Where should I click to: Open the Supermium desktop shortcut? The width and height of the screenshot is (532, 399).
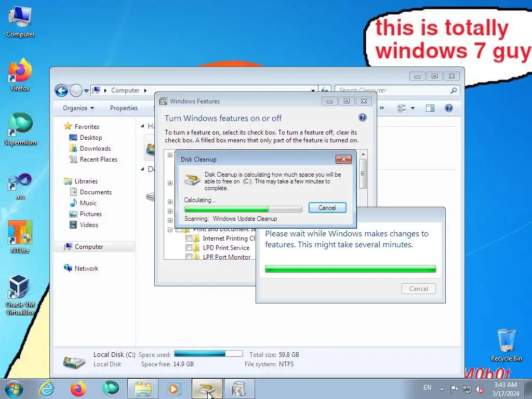click(x=20, y=129)
